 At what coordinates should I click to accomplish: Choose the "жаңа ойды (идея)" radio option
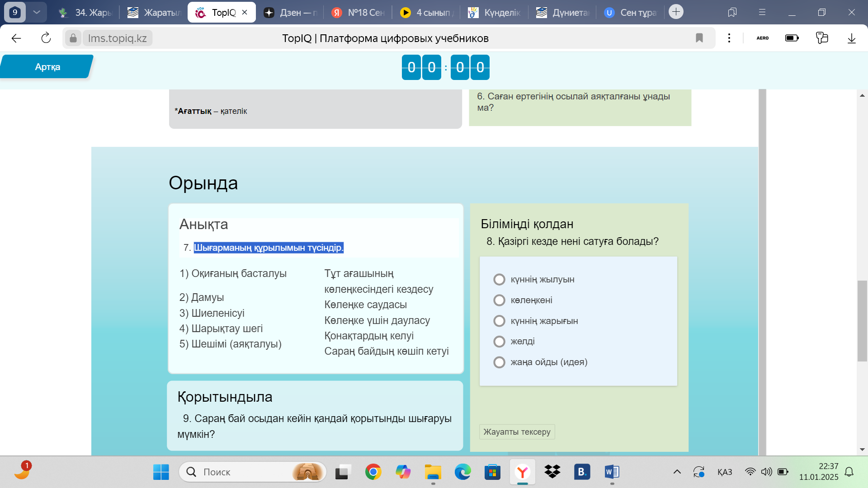[x=499, y=362]
